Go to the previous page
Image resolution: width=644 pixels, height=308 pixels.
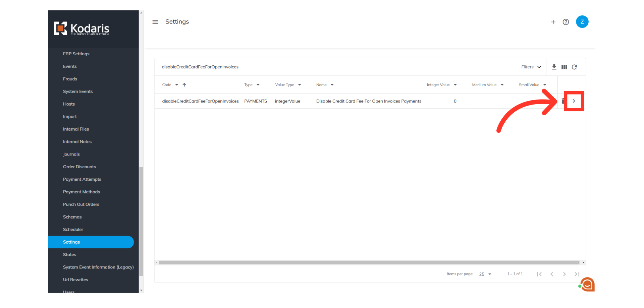(x=552, y=274)
